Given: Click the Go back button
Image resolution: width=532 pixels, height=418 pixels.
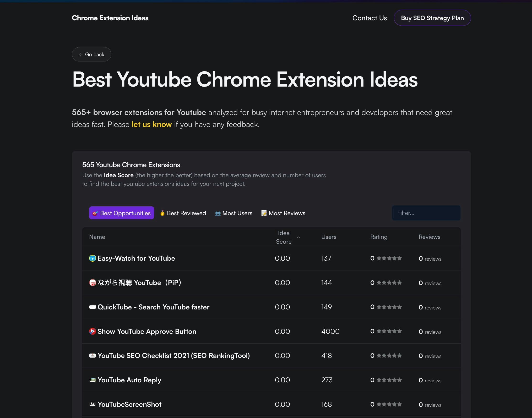Looking at the screenshot, I should [x=92, y=54].
